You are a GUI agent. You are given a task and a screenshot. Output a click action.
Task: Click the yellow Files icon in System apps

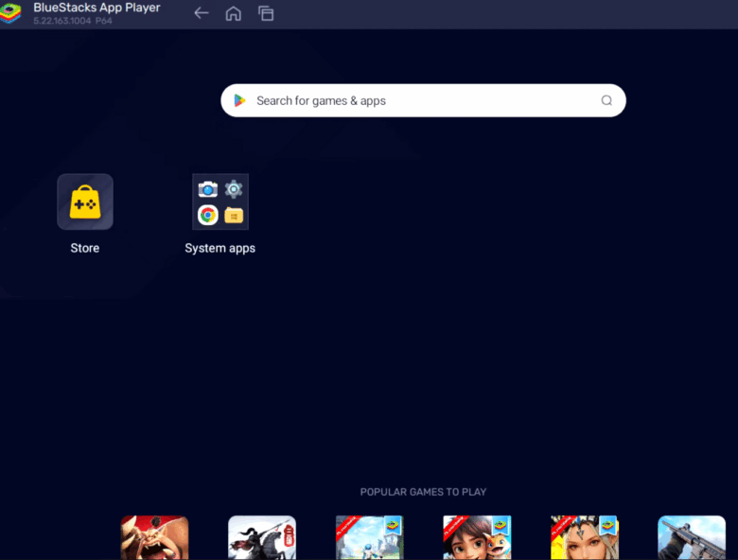(234, 215)
